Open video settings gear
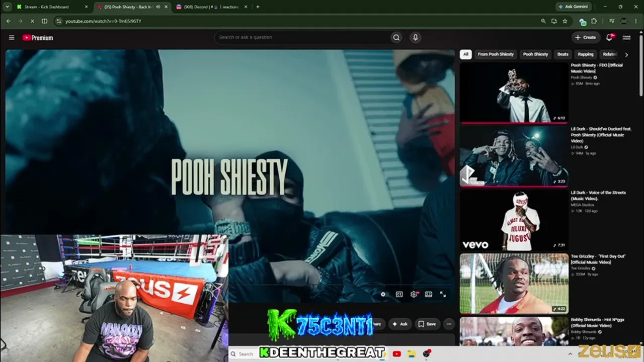Image resolution: width=644 pixels, height=362 pixels. click(x=414, y=295)
